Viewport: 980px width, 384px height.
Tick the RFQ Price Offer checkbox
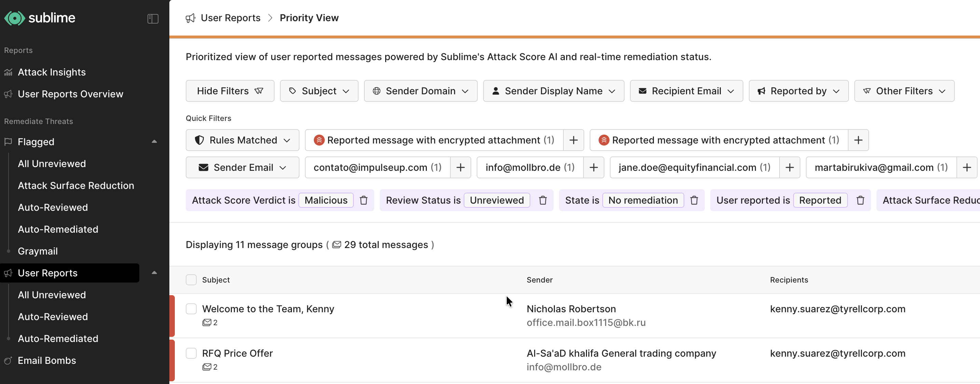(x=191, y=353)
